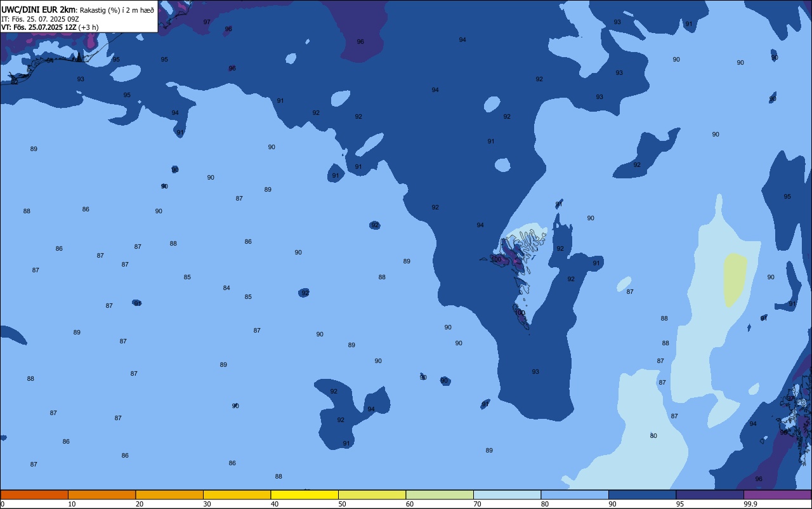Viewport: 812px width, 509px height.
Task: Pick the light blue 80–90 legend segment
Action: pyautogui.click(x=575, y=494)
